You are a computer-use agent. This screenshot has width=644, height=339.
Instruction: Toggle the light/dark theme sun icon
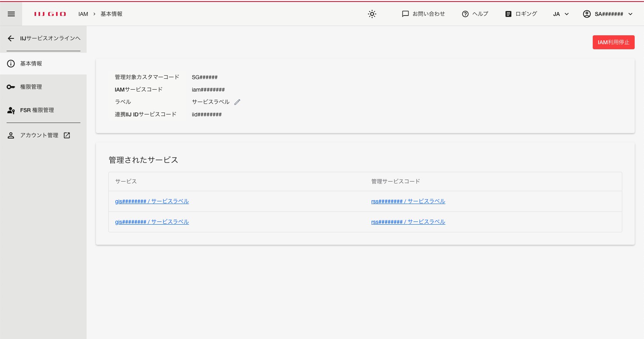pyautogui.click(x=372, y=14)
